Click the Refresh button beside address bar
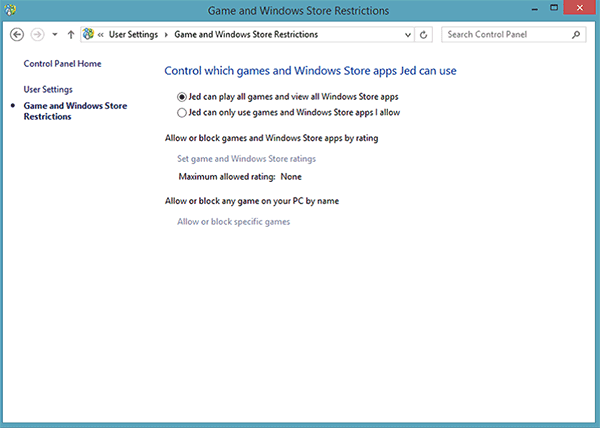Viewport: 600px width, 428px height. [425, 34]
